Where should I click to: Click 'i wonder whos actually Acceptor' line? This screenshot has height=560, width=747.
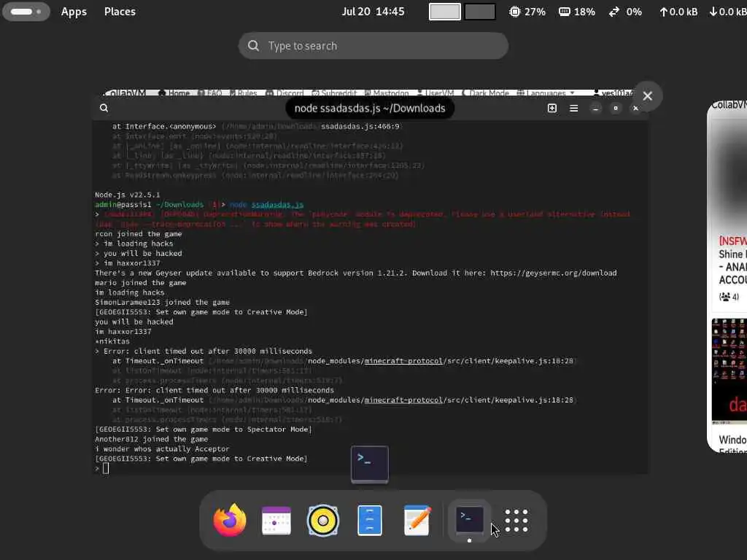click(x=162, y=449)
